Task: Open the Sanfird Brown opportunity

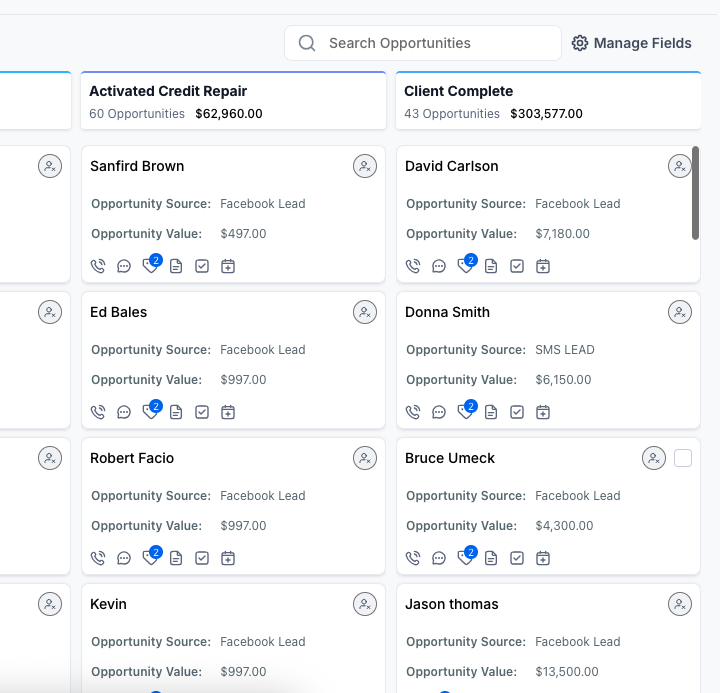Action: 137,166
